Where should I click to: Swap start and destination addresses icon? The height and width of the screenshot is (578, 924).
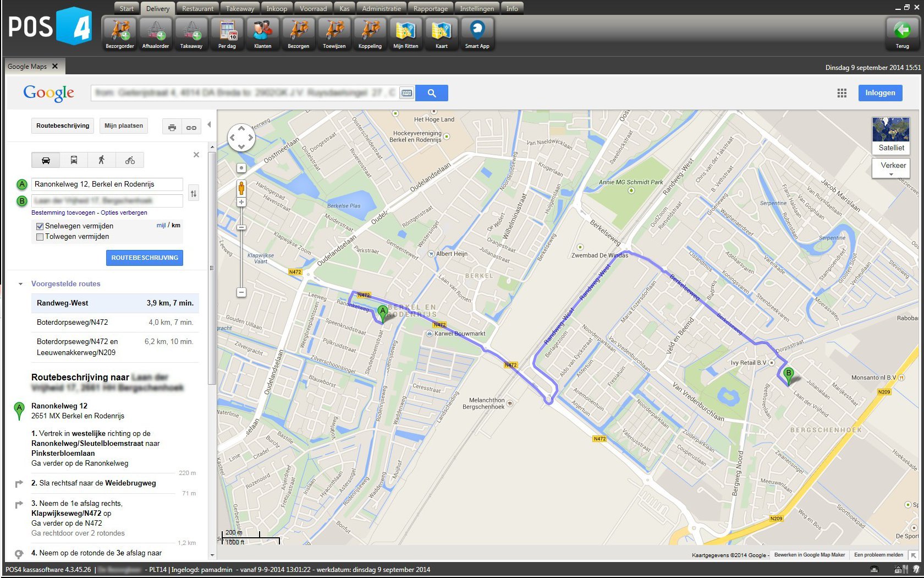coord(194,193)
